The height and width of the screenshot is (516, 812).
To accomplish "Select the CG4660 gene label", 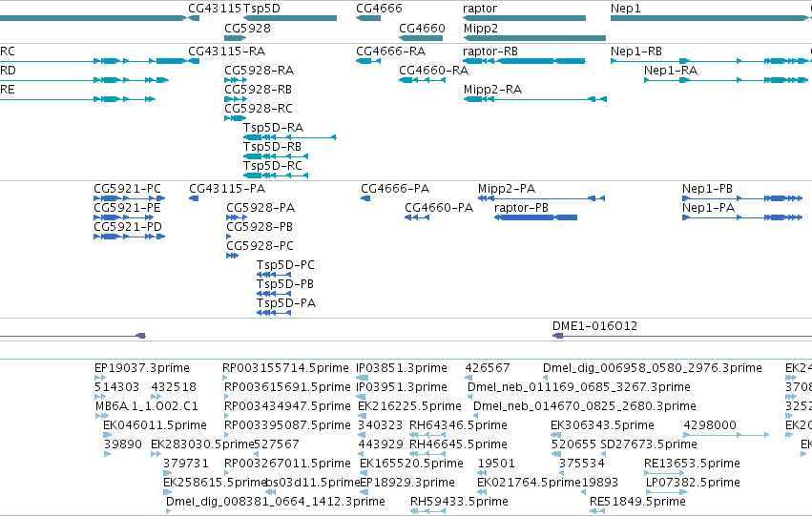I will click(422, 28).
